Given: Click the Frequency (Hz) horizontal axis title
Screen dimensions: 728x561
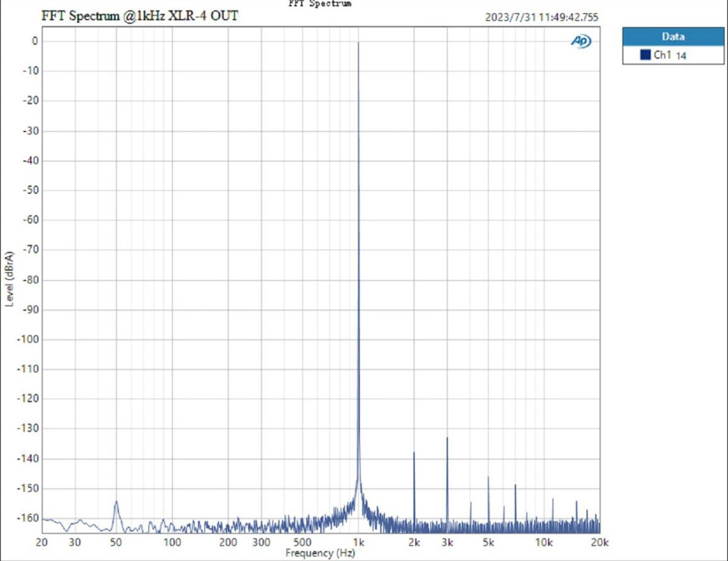Looking at the screenshot, I should (320, 553).
